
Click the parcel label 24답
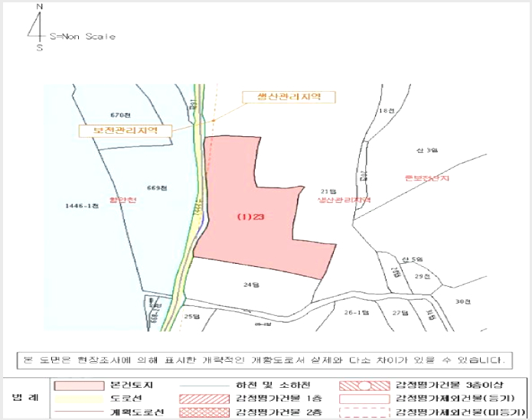(x=251, y=285)
